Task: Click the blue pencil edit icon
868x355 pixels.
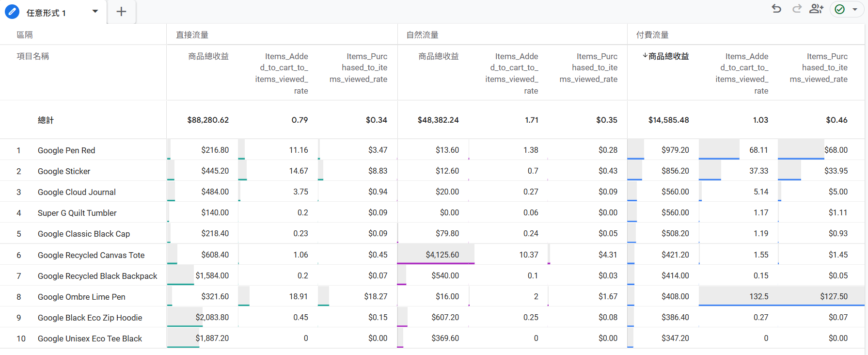Action: point(12,12)
